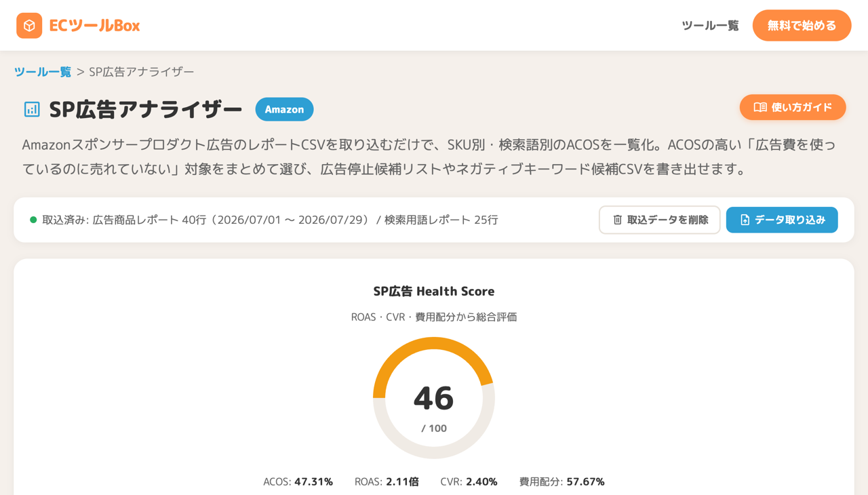Click the SP広告アナライザー page title
The width and height of the screenshot is (868, 495).
pos(146,109)
